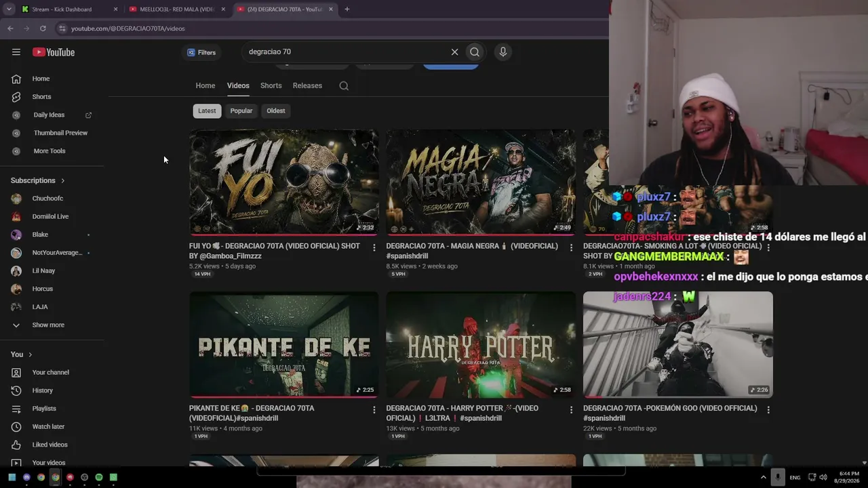Open more options for HARRY POTTER video

tap(571, 409)
